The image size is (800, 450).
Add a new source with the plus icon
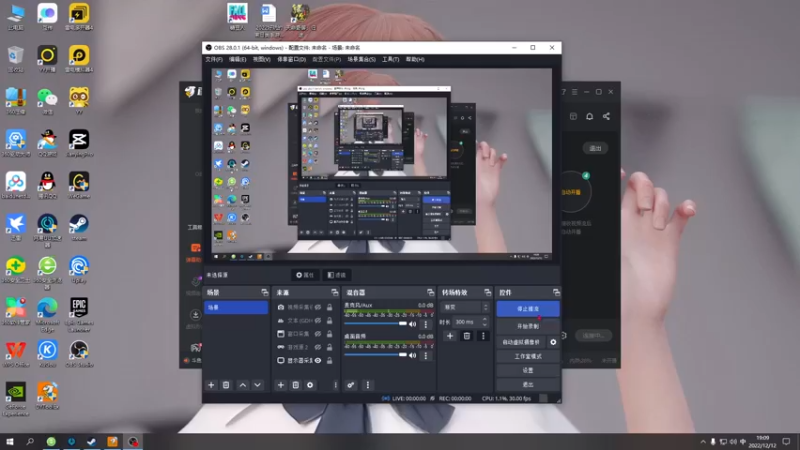point(281,385)
